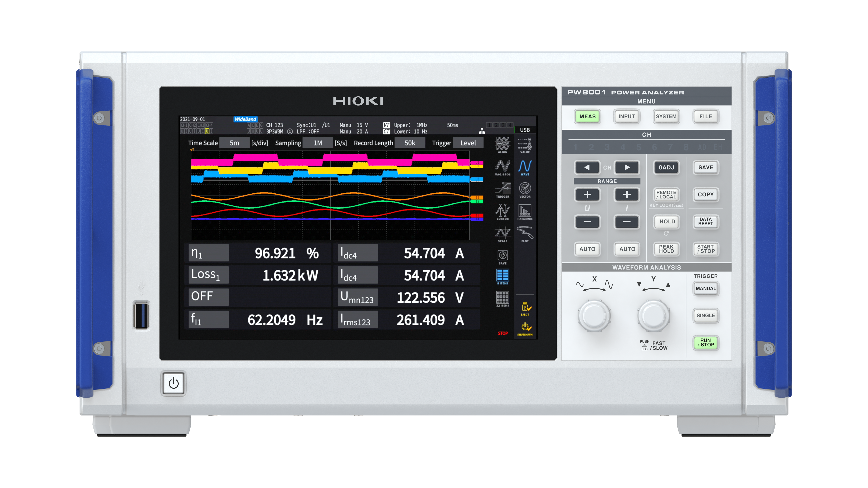This screenshot has height=488, width=868.
Task: Push the voltage range plus key
Action: click(587, 195)
